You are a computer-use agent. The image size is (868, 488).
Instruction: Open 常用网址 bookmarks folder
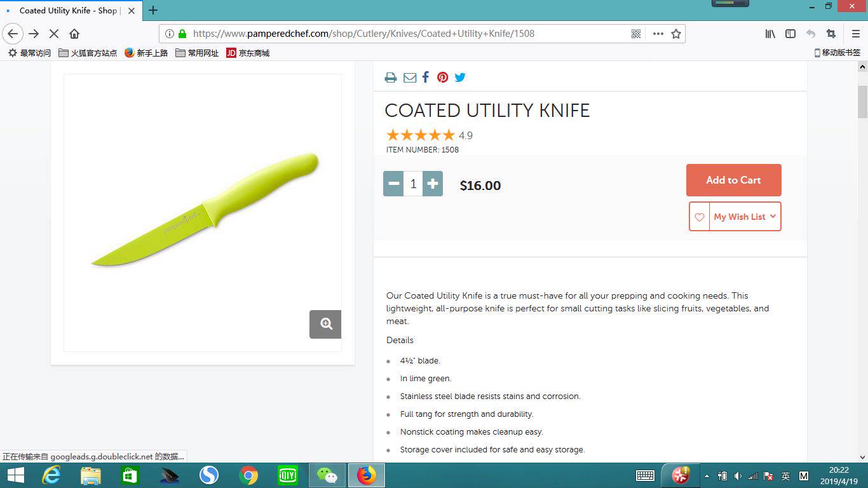tap(197, 53)
